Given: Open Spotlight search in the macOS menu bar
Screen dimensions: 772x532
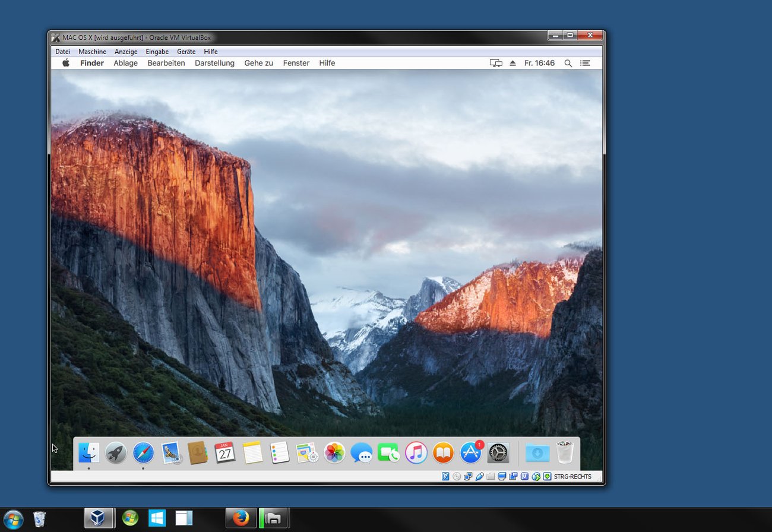Looking at the screenshot, I should [568, 63].
